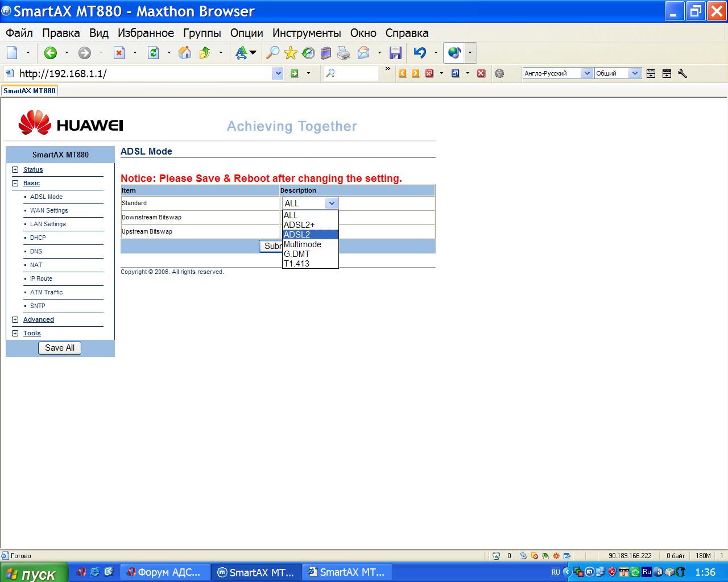The image size is (728, 582).
Task: Click the red close-tab icon in the toolbar
Action: (x=481, y=73)
